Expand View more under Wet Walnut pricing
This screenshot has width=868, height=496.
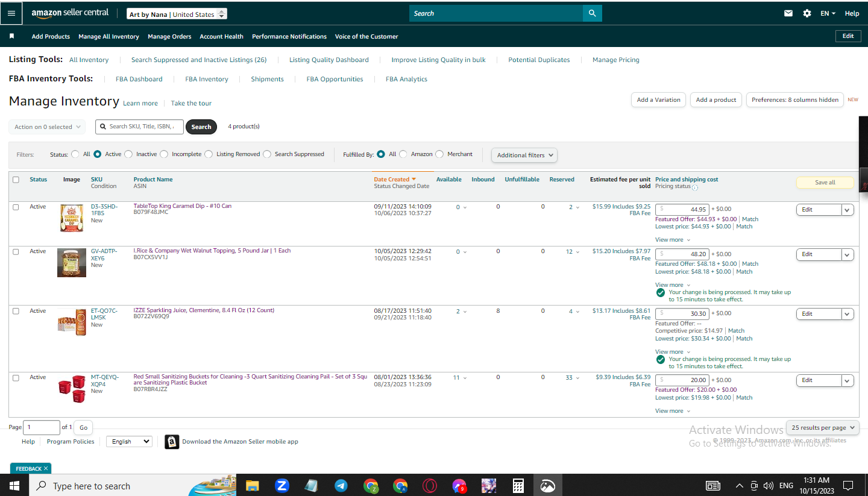click(673, 285)
